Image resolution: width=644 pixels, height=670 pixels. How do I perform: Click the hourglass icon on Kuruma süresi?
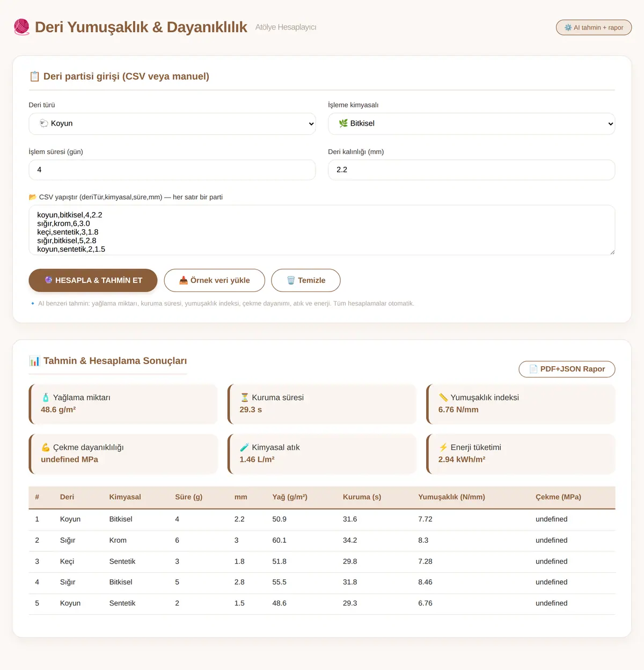point(245,397)
